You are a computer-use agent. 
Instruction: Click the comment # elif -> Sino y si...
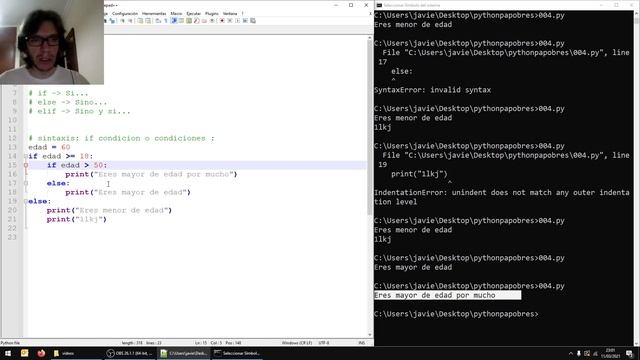[x=79, y=111]
